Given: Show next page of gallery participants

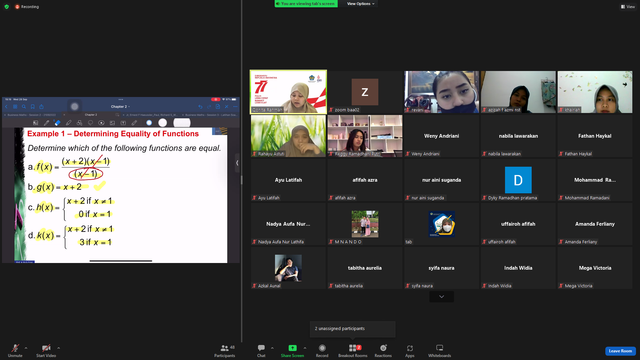Looking at the screenshot, I should tap(441, 297).
